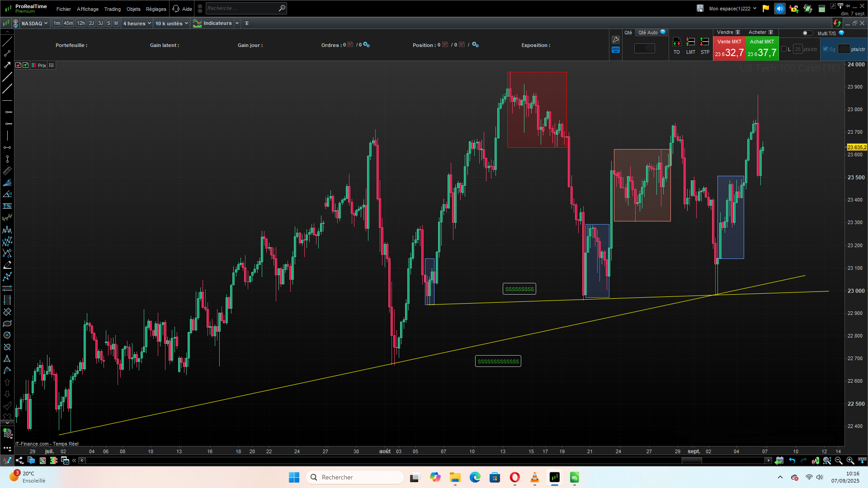Viewport: 868px width, 488px height.
Task: Select the arrow drawing tool
Action: tap(7, 66)
